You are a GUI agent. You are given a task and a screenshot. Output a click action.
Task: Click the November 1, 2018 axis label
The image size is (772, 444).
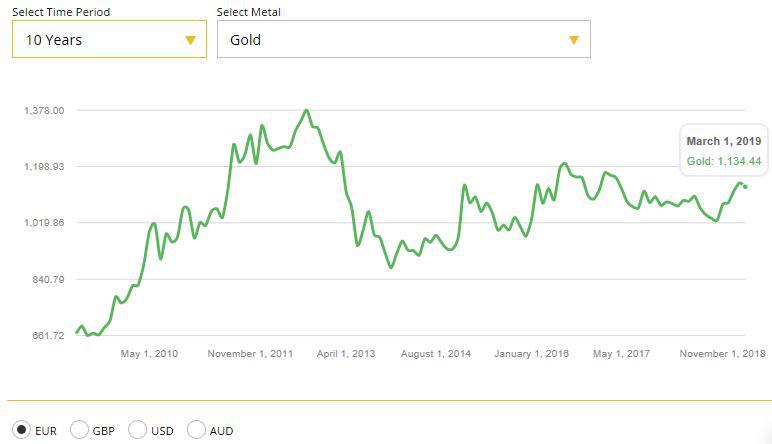point(722,354)
